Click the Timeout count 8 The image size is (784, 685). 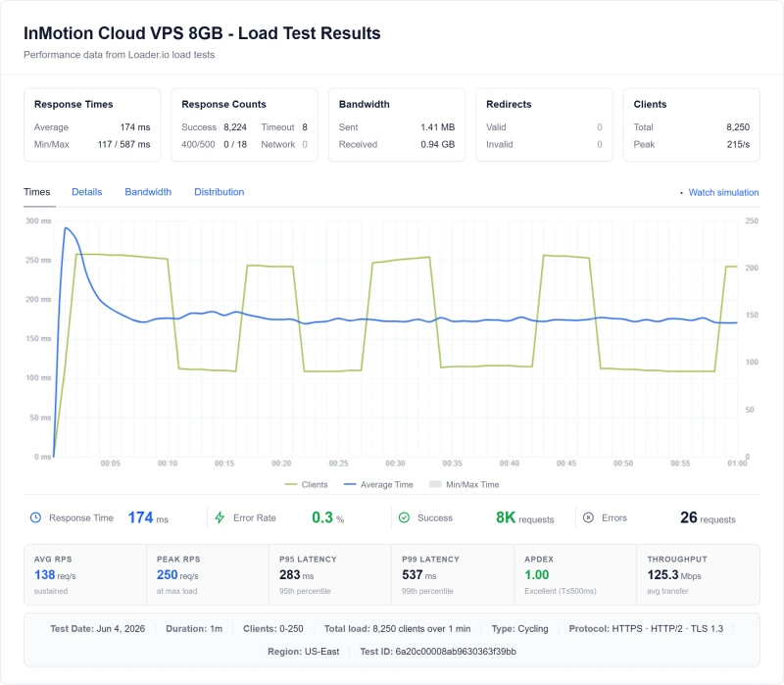(305, 127)
